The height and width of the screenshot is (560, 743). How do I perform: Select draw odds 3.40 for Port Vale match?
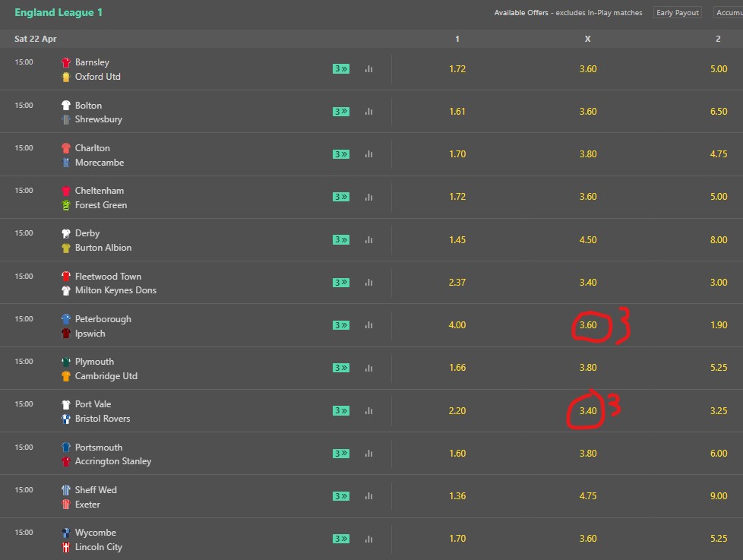click(x=587, y=411)
